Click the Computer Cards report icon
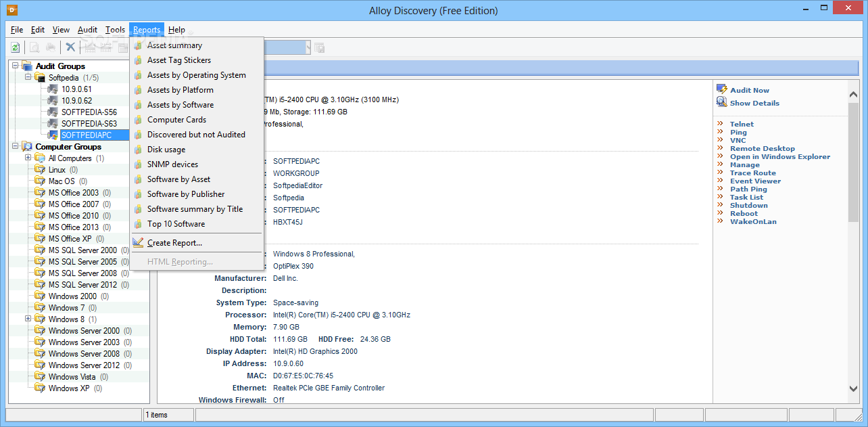 click(139, 120)
